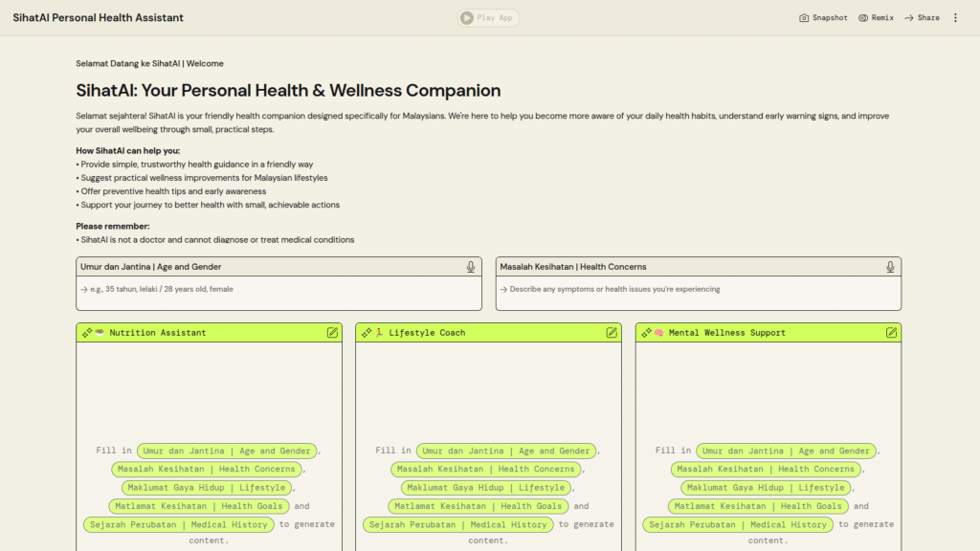Click sparkle icon on Lifestyle Coach header
980x551 pixels.
pyautogui.click(x=367, y=333)
